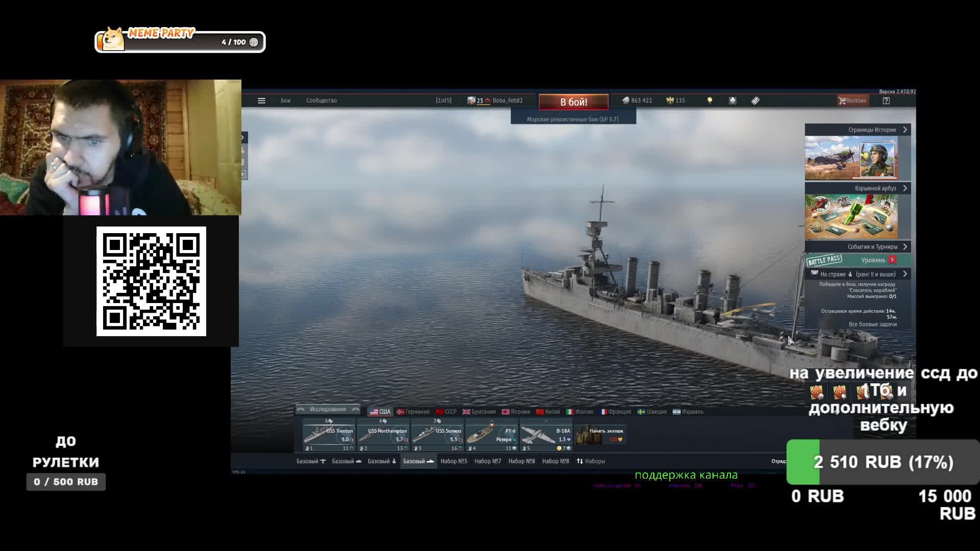The height and width of the screenshot is (551, 980).
Task: Switch to the Германия nation tab
Action: 413,412
